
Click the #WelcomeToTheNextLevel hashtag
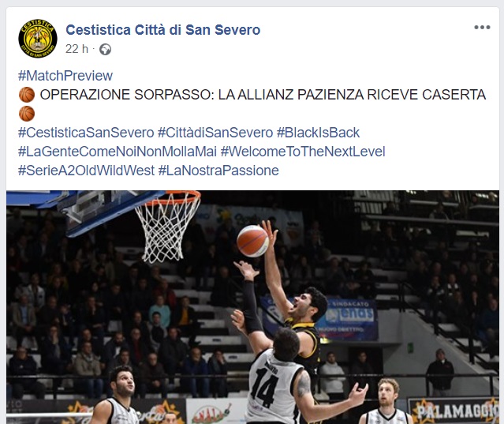(x=303, y=152)
